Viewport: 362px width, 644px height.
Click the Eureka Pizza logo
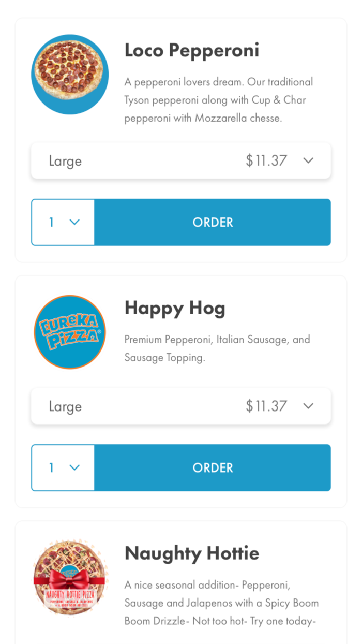(x=70, y=331)
